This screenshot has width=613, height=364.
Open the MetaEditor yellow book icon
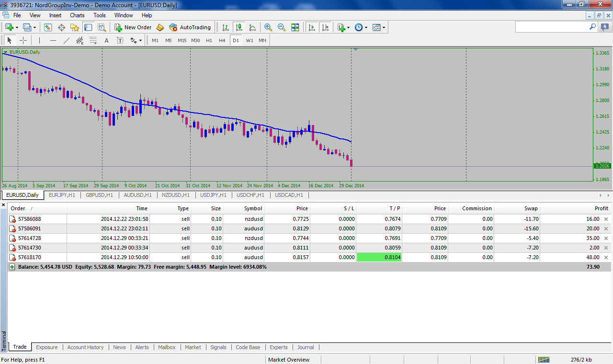pos(160,27)
